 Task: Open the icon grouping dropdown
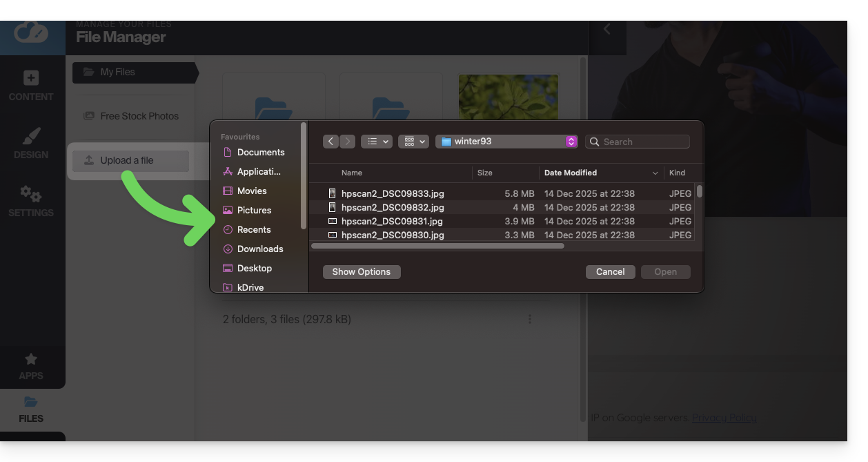pos(415,142)
